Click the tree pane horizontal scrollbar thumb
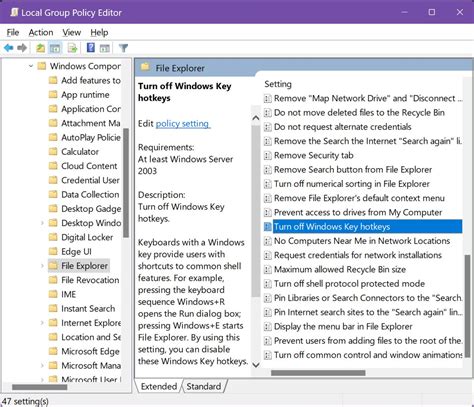This screenshot has width=474, height=407. point(40,387)
